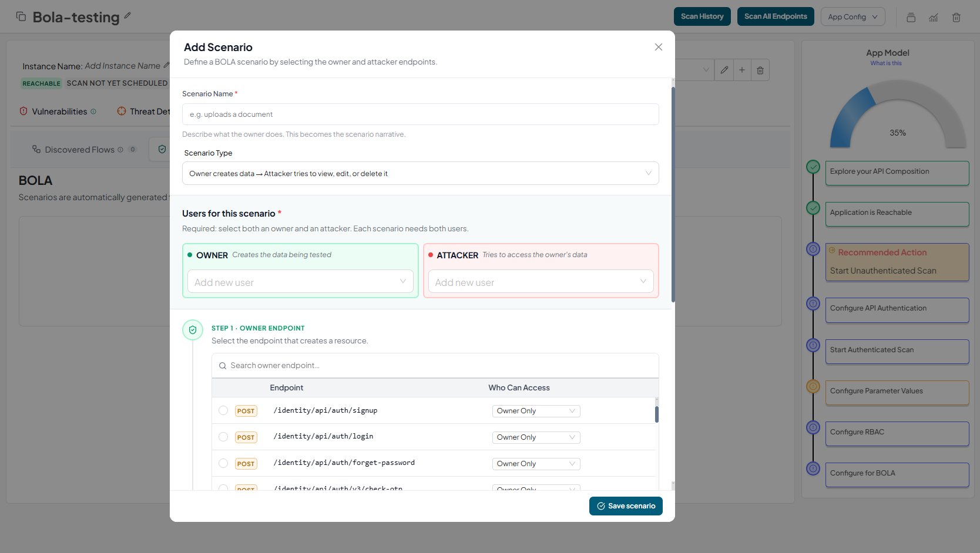Click the plus icon in the instance toolbar
Image resolution: width=980 pixels, height=553 pixels.
tap(742, 70)
